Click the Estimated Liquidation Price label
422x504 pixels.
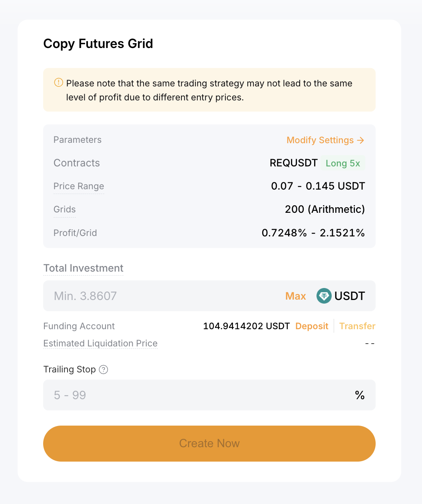[x=100, y=343]
